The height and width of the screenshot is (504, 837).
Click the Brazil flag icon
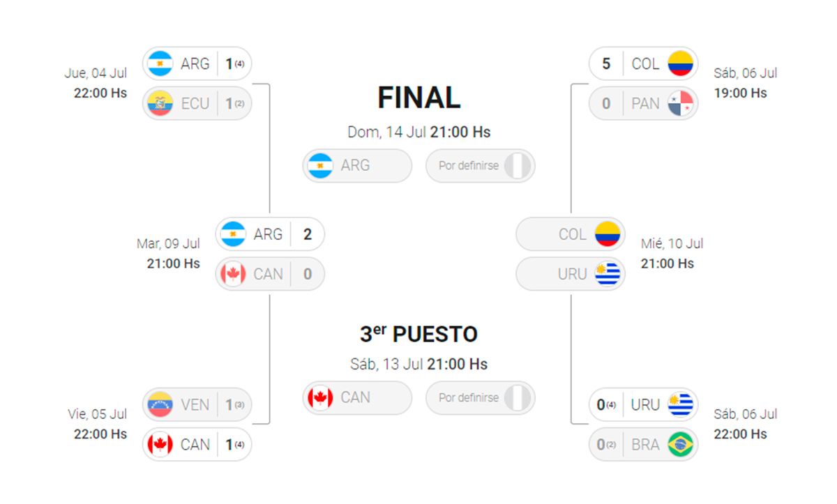tap(680, 445)
